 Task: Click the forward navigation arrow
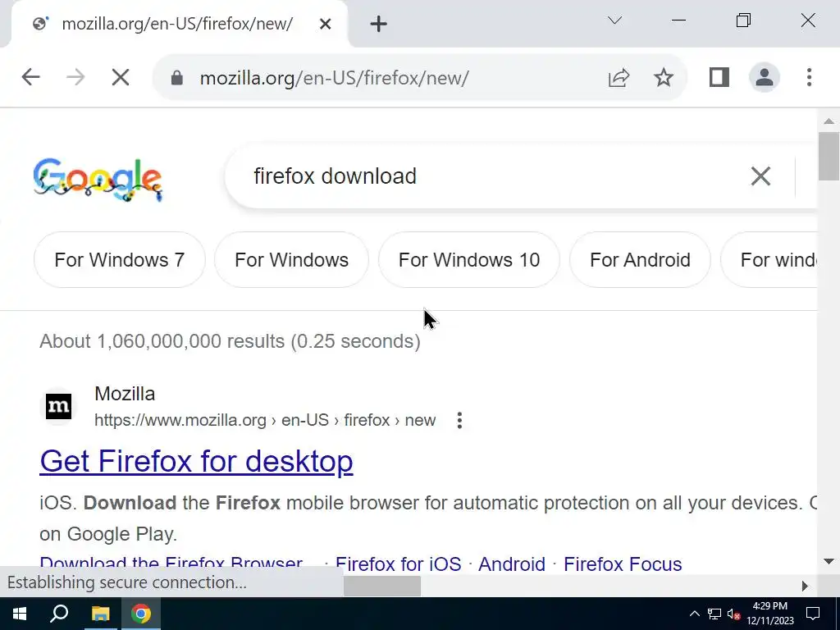coord(75,78)
